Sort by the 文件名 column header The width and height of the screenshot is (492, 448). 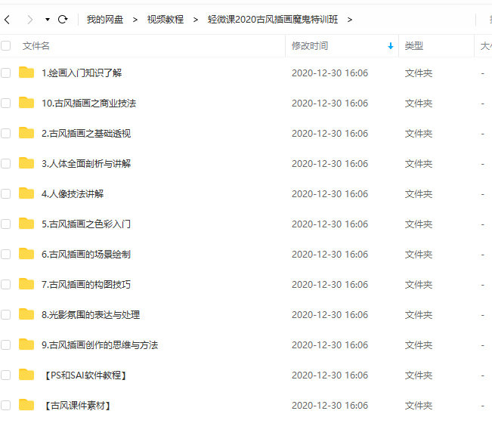[x=36, y=46]
